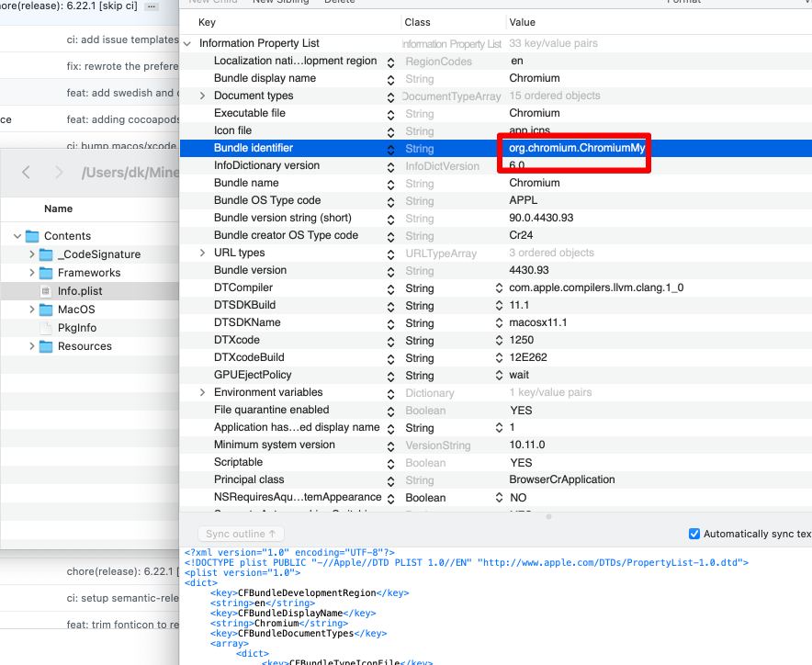Select the BrowserCrApplication value
This screenshot has height=665, width=812.
point(562,479)
